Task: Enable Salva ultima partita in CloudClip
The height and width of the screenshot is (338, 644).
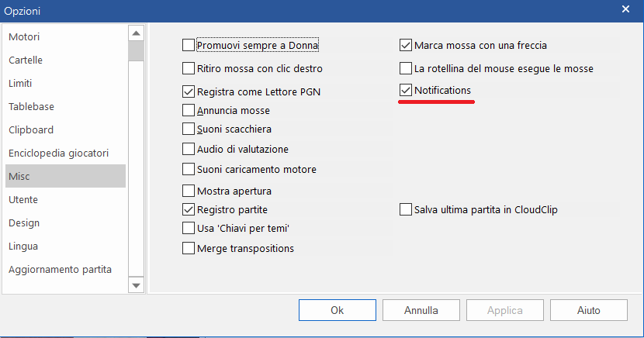Action: (406, 209)
